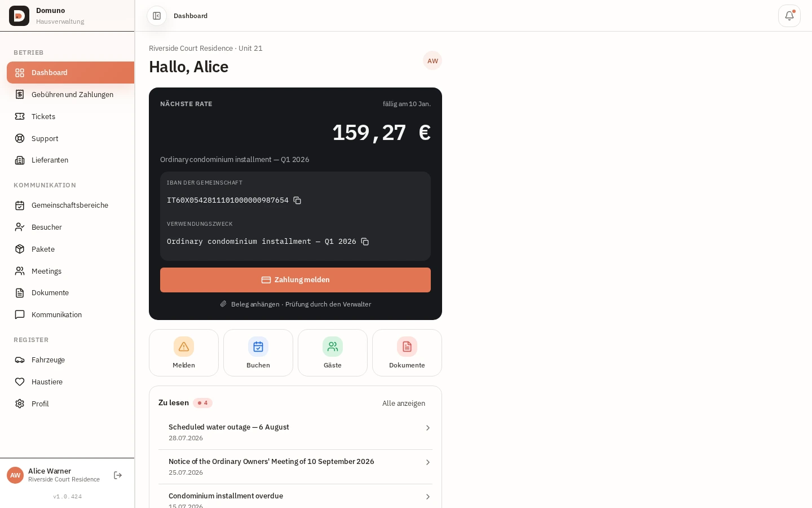Open Dokumente in the sidebar
Image resolution: width=812 pixels, height=508 pixels.
tap(70, 293)
